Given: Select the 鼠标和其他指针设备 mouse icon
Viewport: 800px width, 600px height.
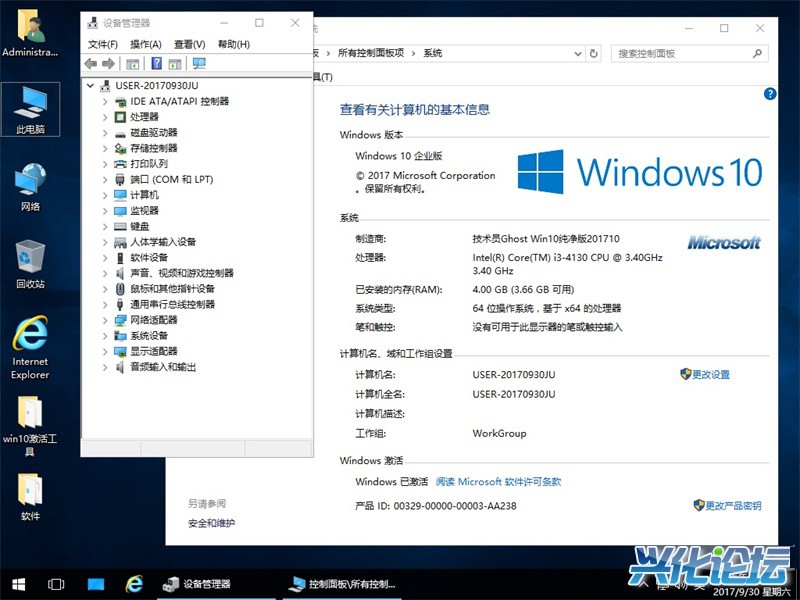Looking at the screenshot, I should [x=120, y=289].
